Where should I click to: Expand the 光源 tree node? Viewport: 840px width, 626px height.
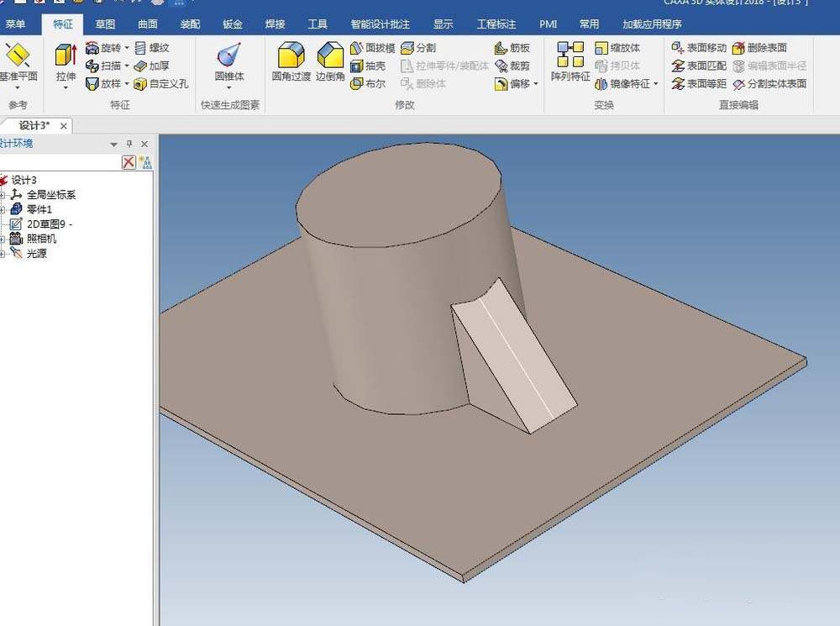3,254
